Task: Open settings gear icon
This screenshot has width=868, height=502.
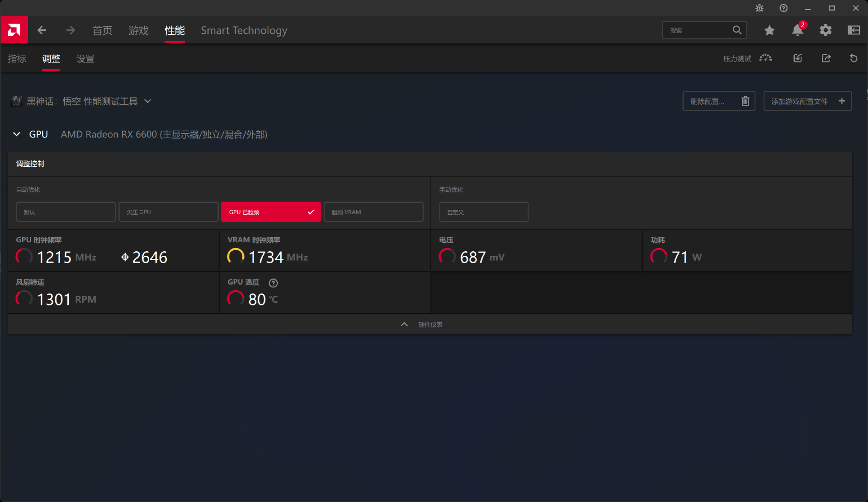Action: [826, 30]
